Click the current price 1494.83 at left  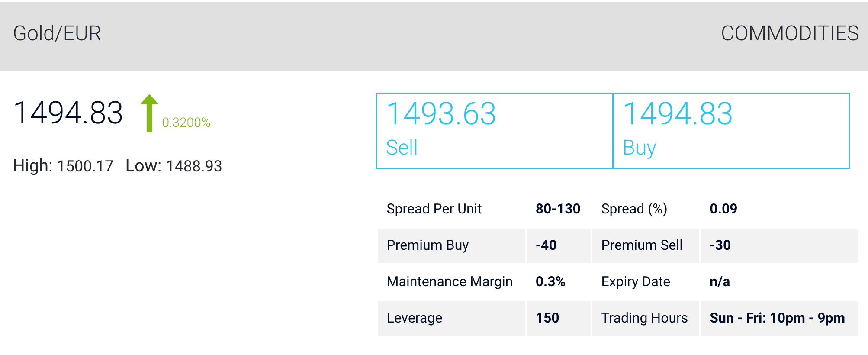68,113
